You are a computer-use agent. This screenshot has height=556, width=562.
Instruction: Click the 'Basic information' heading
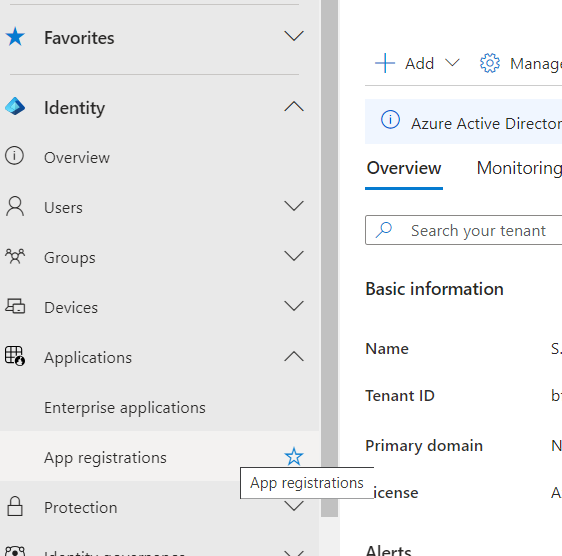(434, 289)
